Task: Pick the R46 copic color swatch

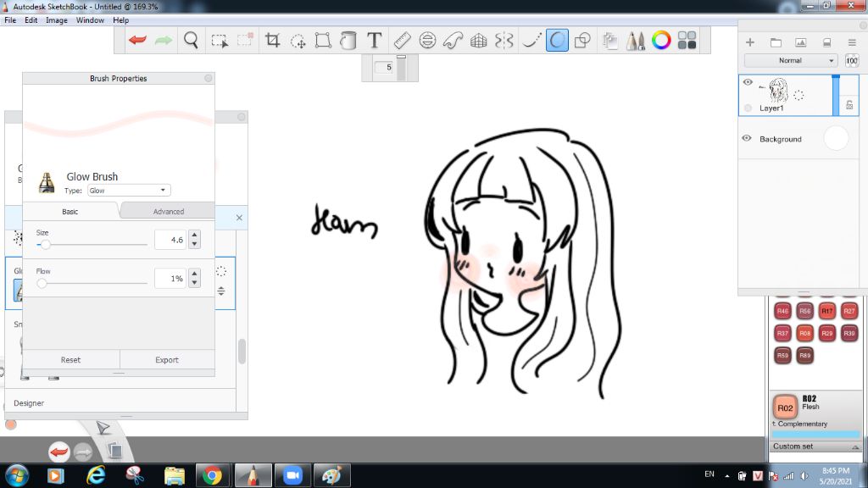Action: (782, 311)
